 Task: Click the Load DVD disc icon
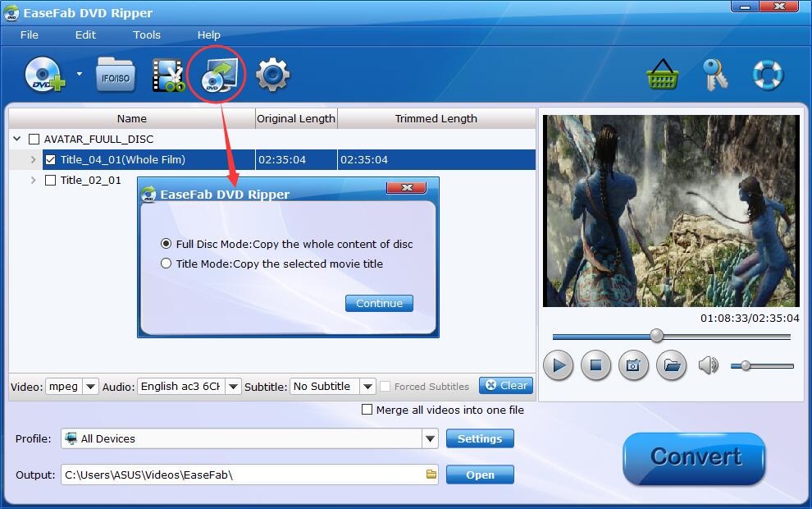pos(44,76)
